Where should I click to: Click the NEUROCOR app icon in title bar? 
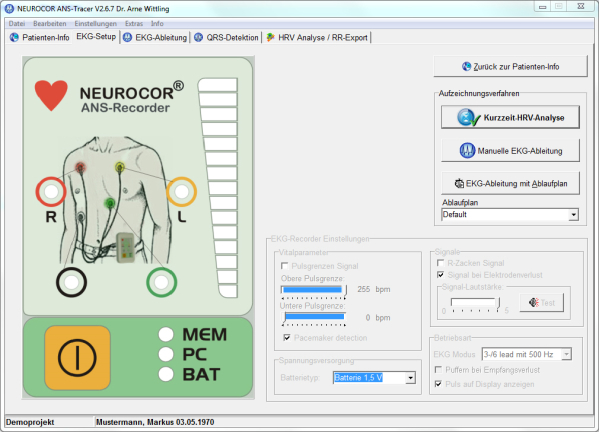point(10,8)
